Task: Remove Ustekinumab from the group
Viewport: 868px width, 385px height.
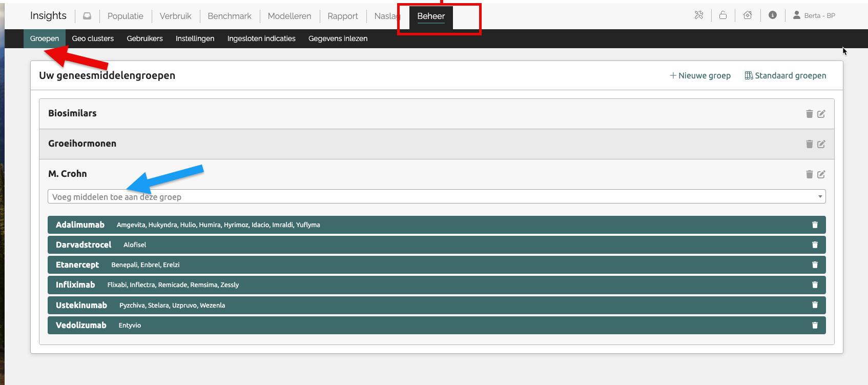Action: pyautogui.click(x=815, y=305)
